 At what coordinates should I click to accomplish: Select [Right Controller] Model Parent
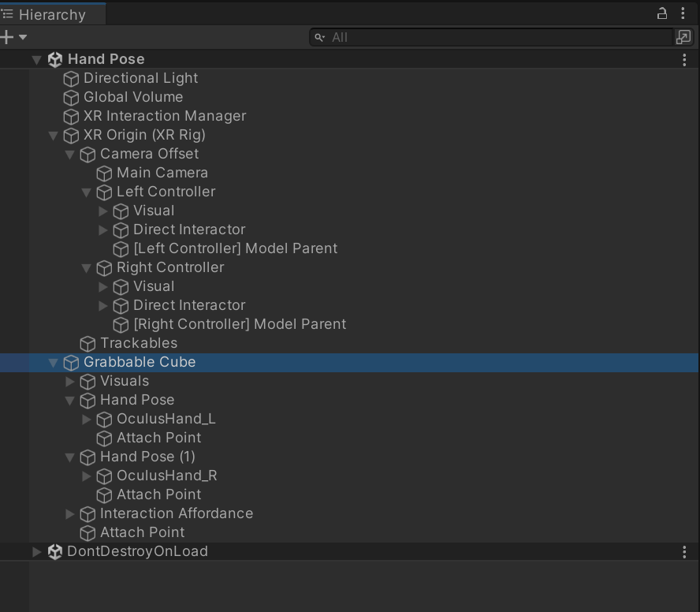(240, 324)
